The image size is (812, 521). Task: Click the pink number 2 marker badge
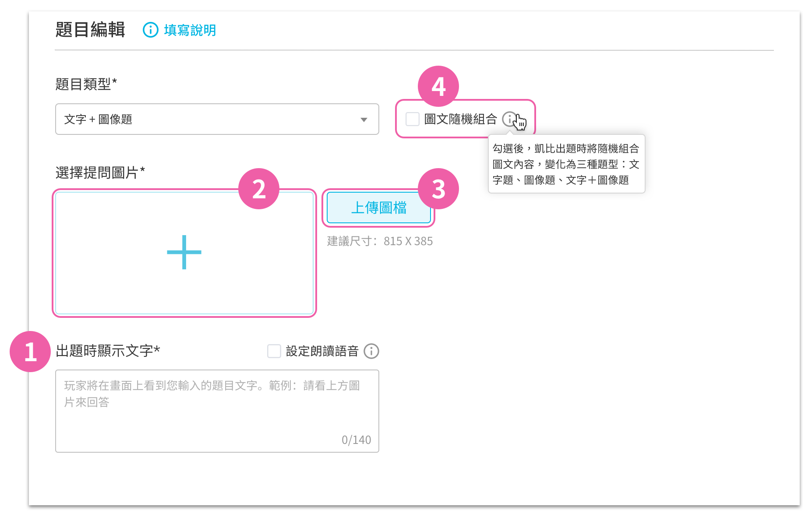[x=259, y=189]
